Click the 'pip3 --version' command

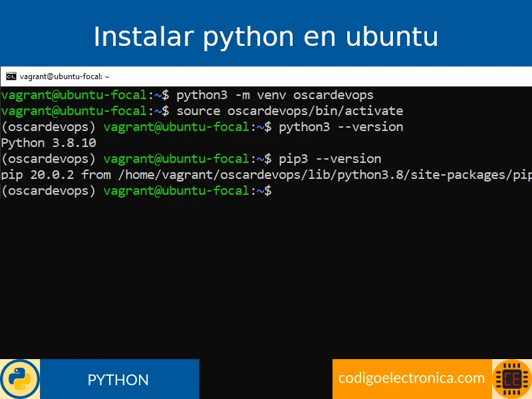coord(330,159)
